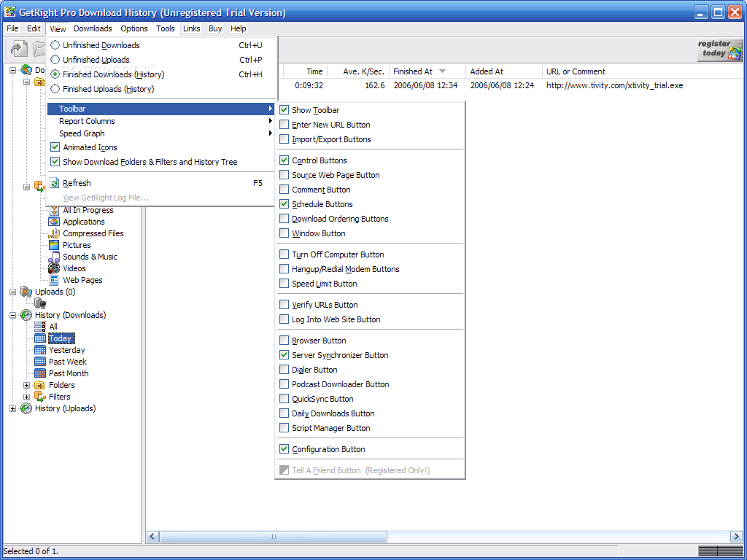
Task: Open the Speed Graph submenu
Action: tap(82, 133)
